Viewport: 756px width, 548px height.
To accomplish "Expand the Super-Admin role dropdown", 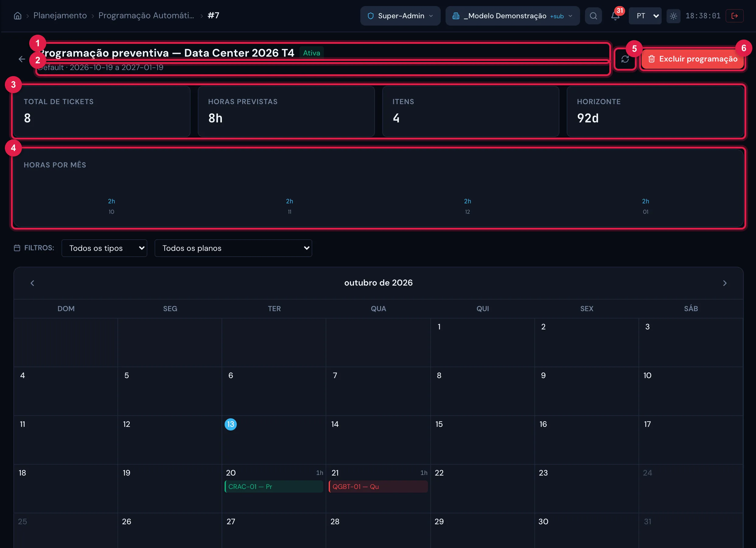I will click(400, 16).
